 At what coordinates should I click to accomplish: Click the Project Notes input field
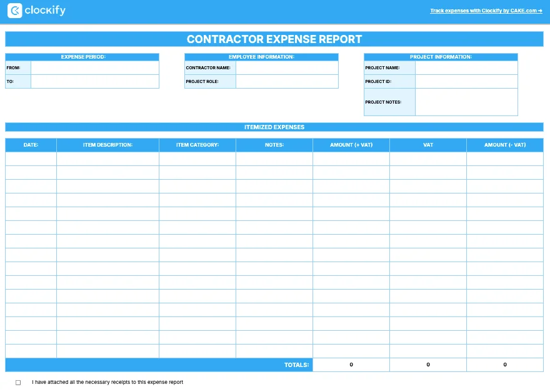(x=466, y=102)
